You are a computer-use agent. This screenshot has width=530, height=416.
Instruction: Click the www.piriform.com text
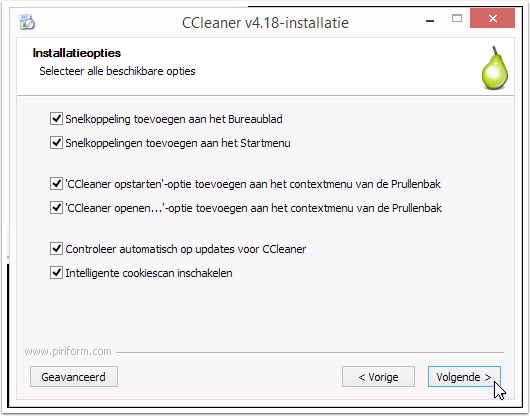(68, 351)
